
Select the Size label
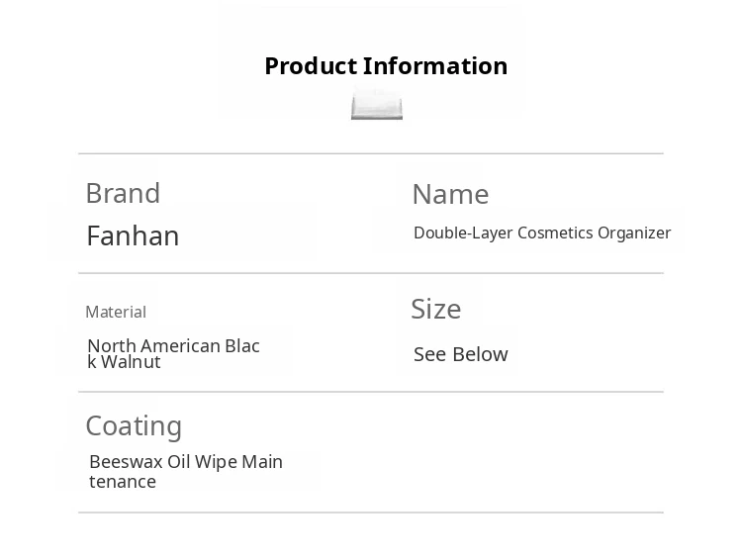[x=436, y=309]
